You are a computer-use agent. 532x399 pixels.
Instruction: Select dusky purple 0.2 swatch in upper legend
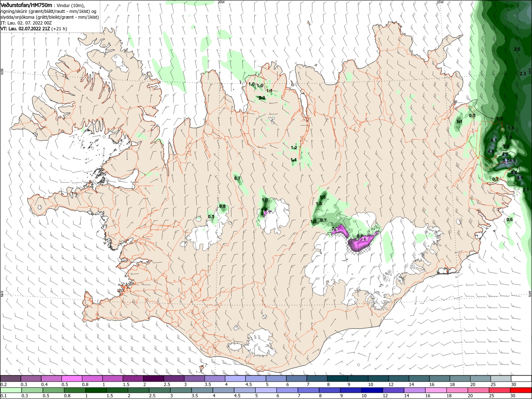coord(10,379)
